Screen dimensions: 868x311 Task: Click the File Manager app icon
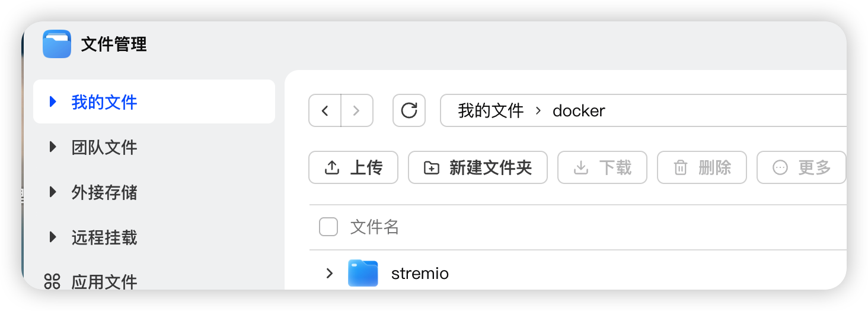57,44
